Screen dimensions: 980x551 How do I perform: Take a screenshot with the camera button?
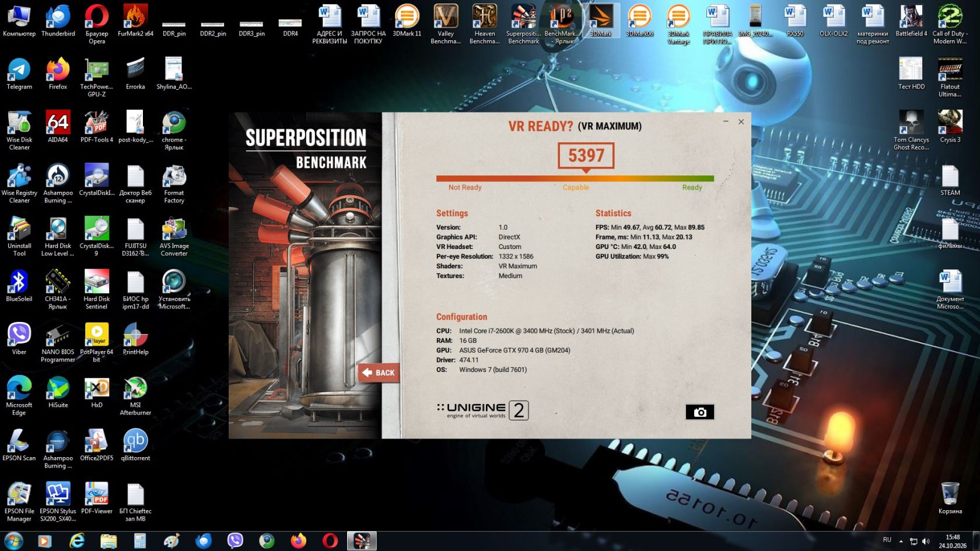(x=699, y=412)
